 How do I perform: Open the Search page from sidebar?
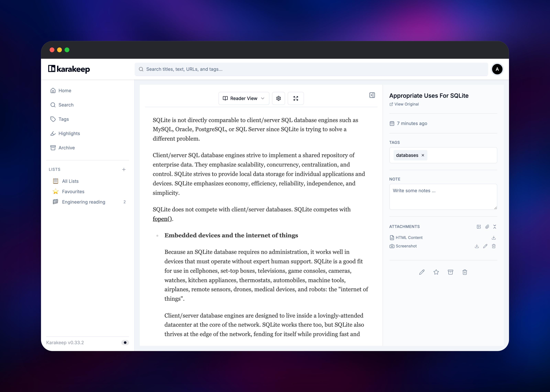88,105
